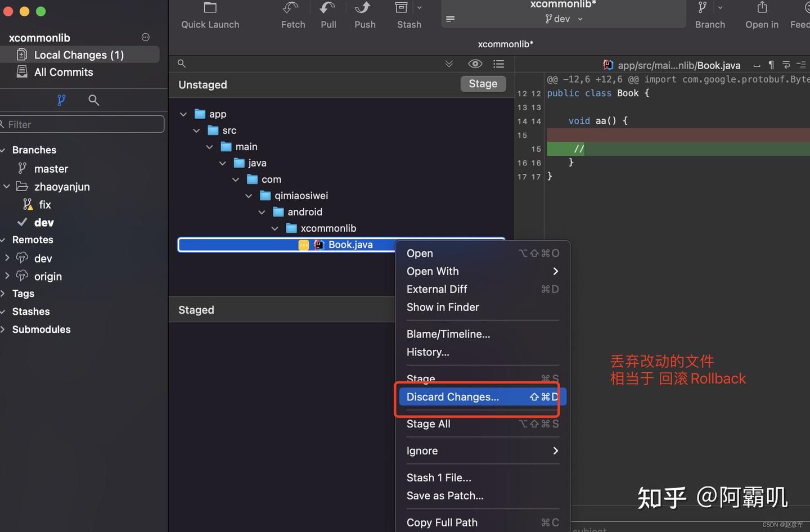Image resolution: width=810 pixels, height=532 pixels.
Task: Expand the origin remote in sidebar
Action: [x=7, y=276]
